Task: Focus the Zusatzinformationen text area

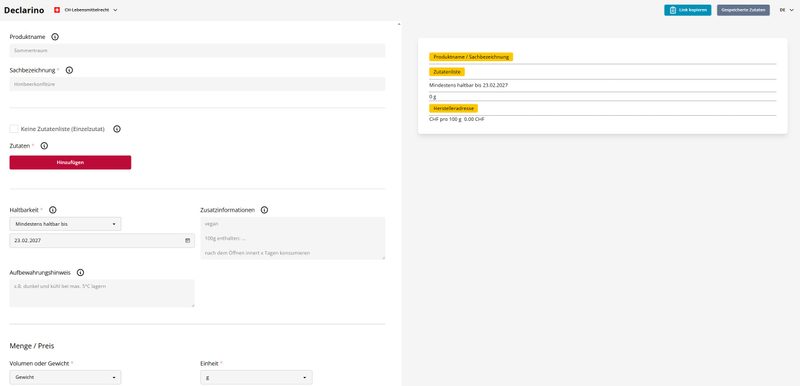Action: [293, 238]
